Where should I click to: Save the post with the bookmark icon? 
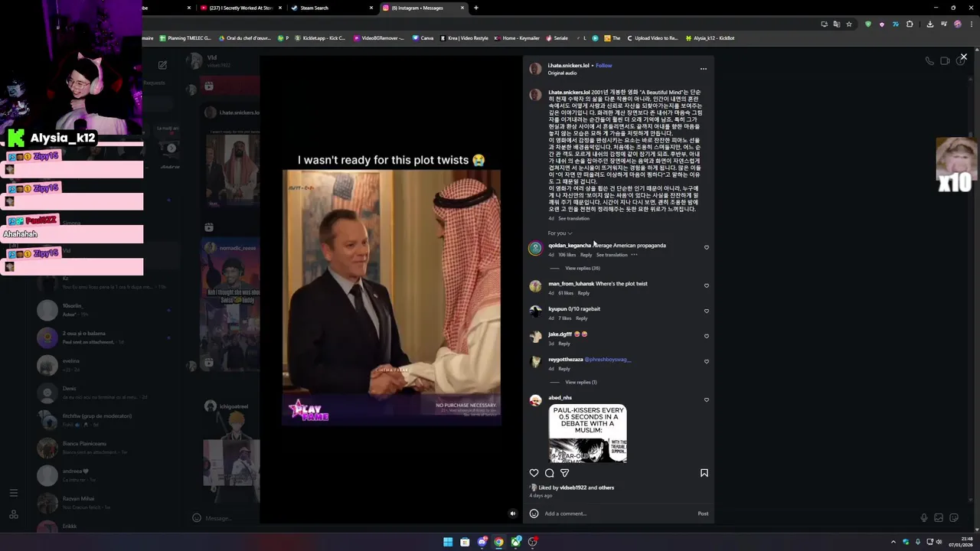[x=704, y=473]
